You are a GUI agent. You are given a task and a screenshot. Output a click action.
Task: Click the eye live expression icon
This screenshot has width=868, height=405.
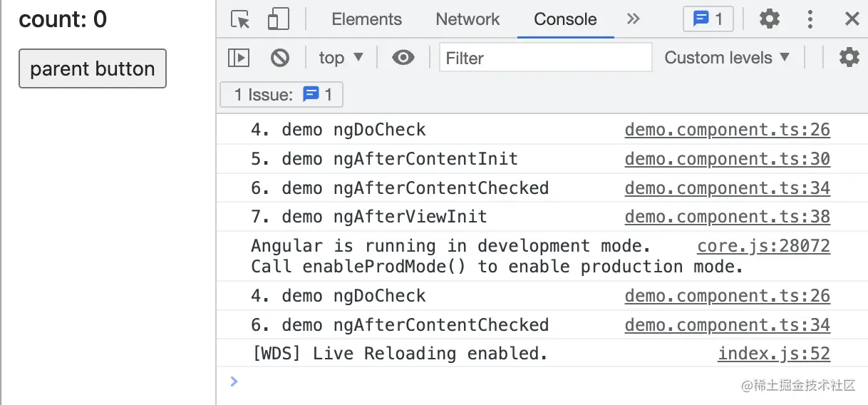(x=403, y=58)
